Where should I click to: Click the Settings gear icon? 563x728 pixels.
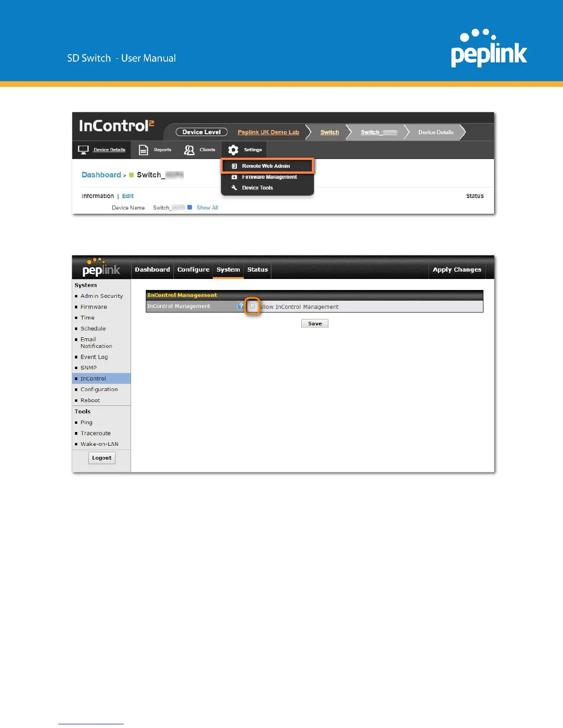pos(233,150)
